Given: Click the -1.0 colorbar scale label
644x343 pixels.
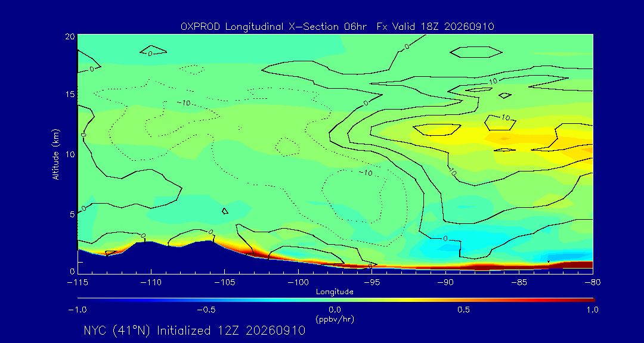Looking at the screenshot, I should click(77, 310).
